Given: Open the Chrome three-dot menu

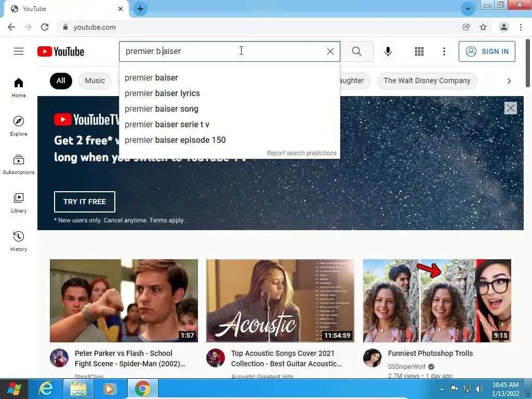Looking at the screenshot, I should 521,27.
